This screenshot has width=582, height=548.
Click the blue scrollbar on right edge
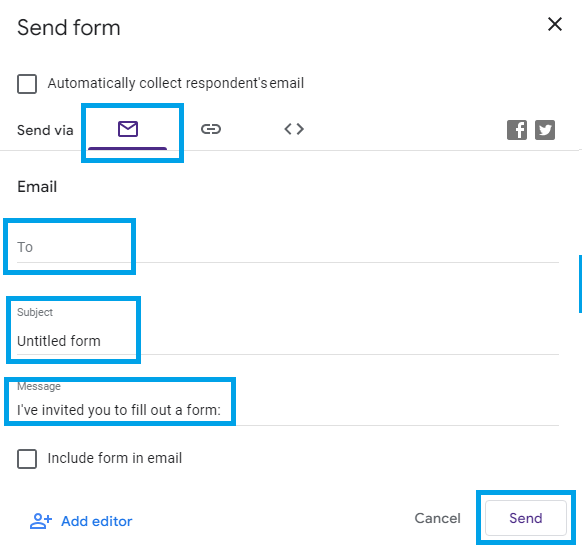[x=580, y=284]
